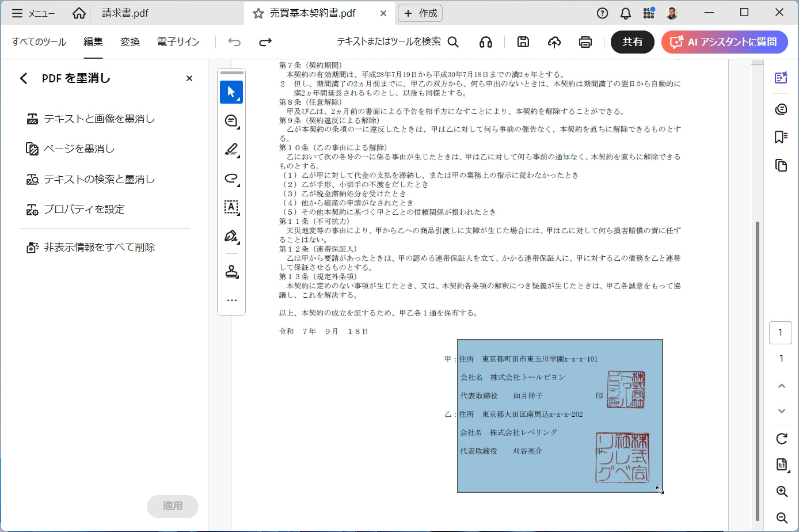Image resolution: width=799 pixels, height=532 pixels.
Task: Open AI assistant panel icon on right rail
Action: pos(781,78)
